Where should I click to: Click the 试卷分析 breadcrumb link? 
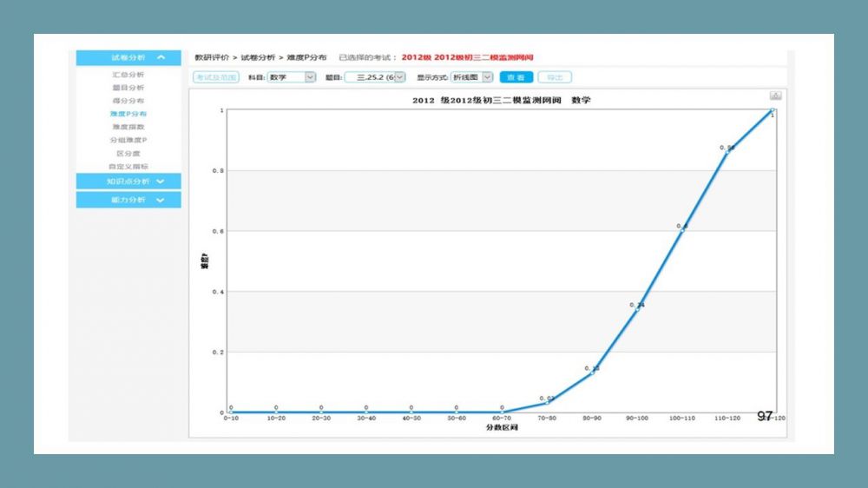tap(257, 57)
